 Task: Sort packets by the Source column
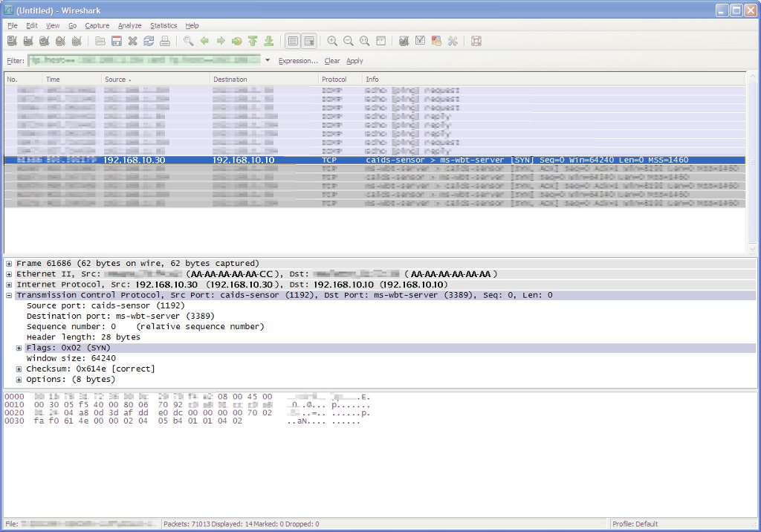156,79
